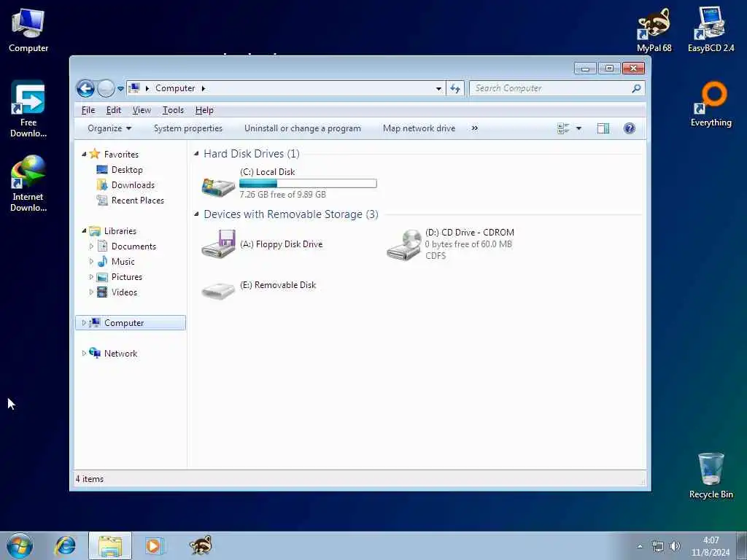The height and width of the screenshot is (560, 747).
Task: Open the Recycle Bin
Action: coord(711,475)
